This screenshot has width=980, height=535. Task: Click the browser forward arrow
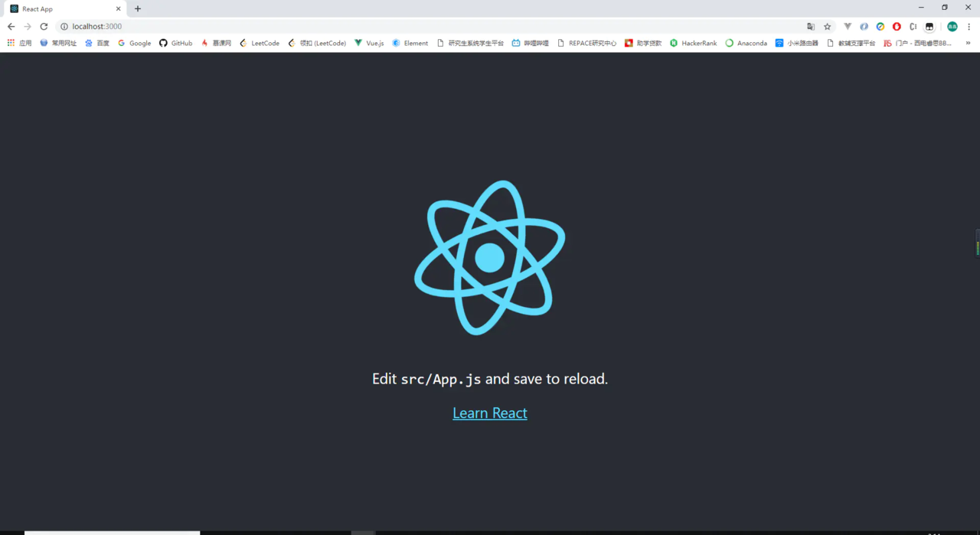tap(28, 26)
